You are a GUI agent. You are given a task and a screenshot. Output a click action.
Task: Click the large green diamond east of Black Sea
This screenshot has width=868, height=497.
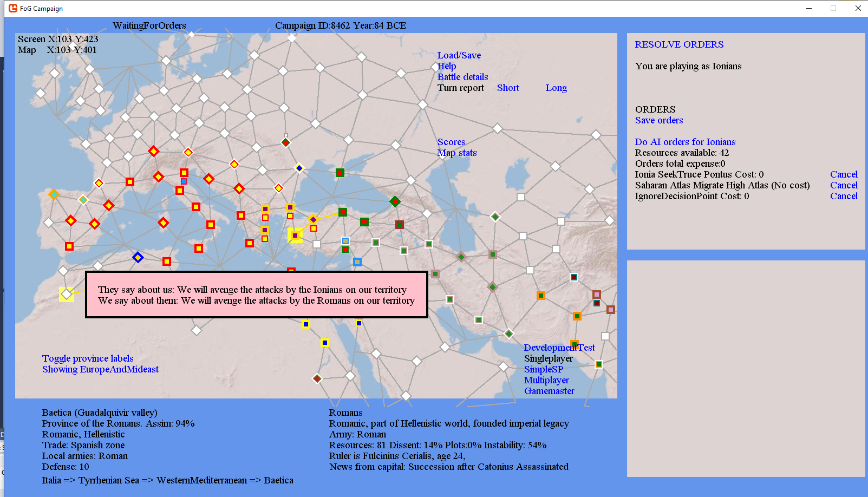pyautogui.click(x=395, y=201)
